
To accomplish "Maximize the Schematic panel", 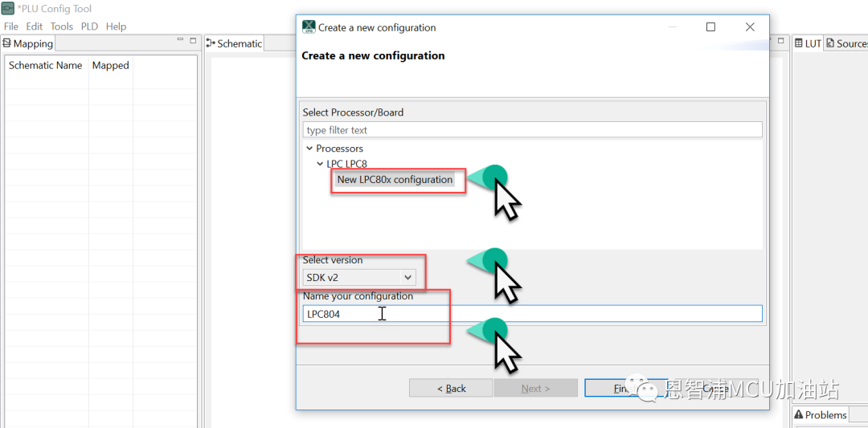I will 781,40.
